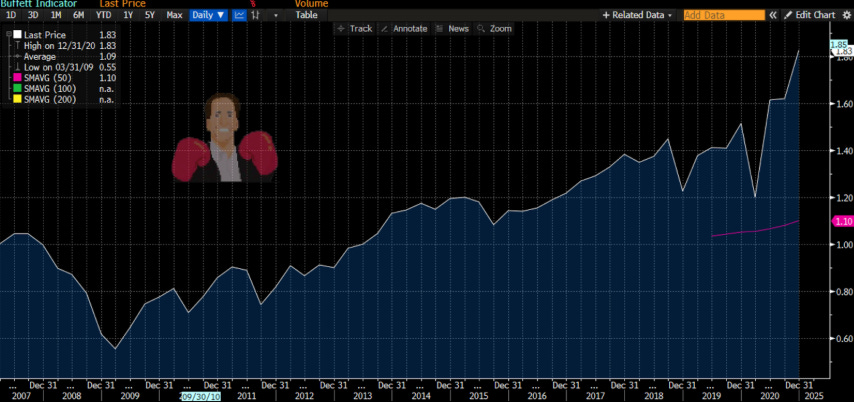Click the green SMAVG (100) swatch

point(17,89)
